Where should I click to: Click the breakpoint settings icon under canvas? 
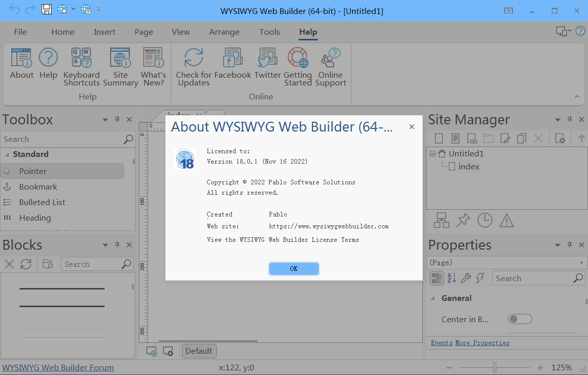(x=168, y=351)
